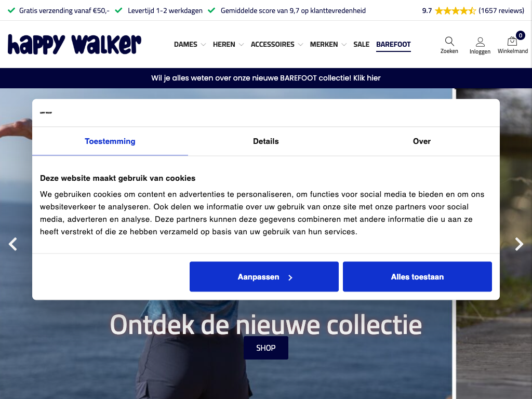Open the Winkelmand shopping bag icon
532x399 pixels.
512,41
